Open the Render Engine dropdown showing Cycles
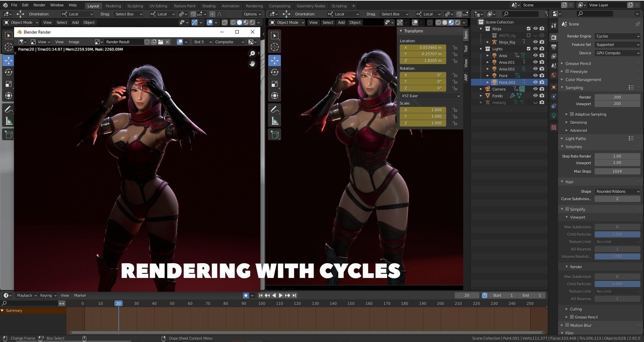The width and height of the screenshot is (644, 342). pyautogui.click(x=618, y=36)
